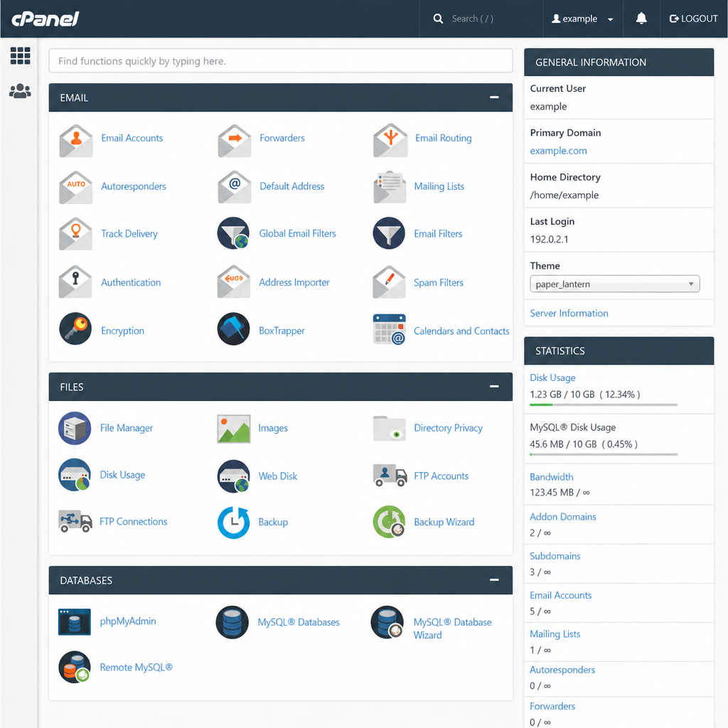Screen dimensions: 728x728
Task: Open the Web Disk icon
Action: click(233, 476)
